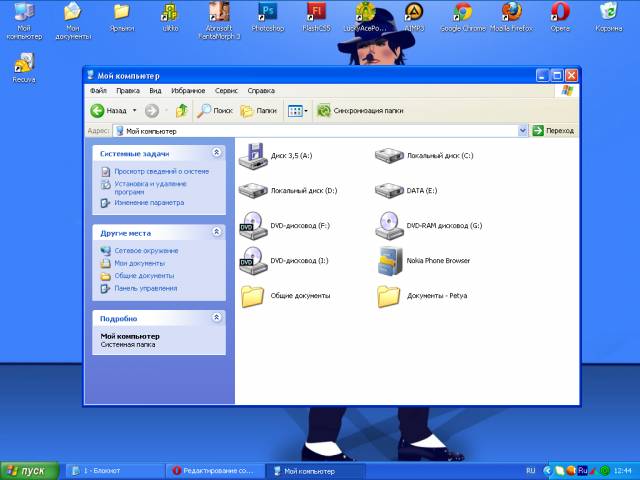Open the address bar dropdown arrow
Image resolution: width=640 pixels, height=480 pixels.
(x=522, y=131)
